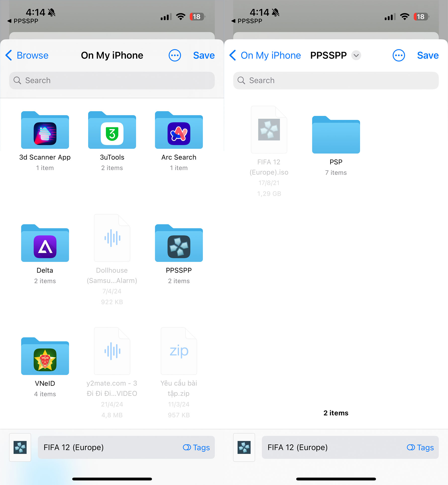Return to the PPSSPP app from the left status bar
Image resolution: width=448 pixels, height=485 pixels.
point(23,21)
